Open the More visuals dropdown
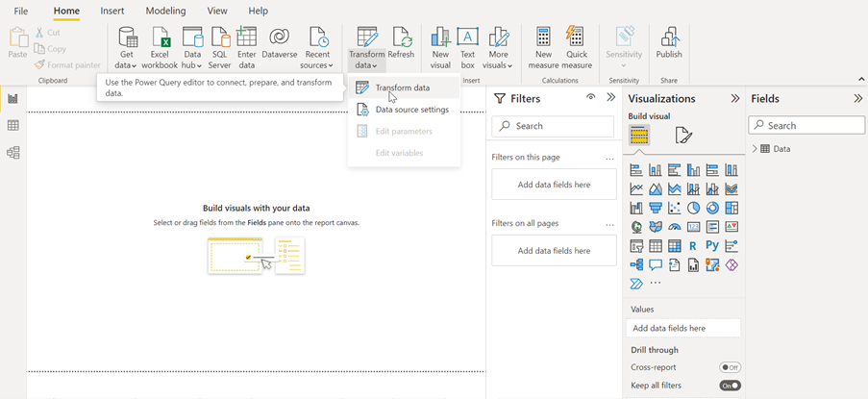The image size is (868, 399). click(x=497, y=48)
